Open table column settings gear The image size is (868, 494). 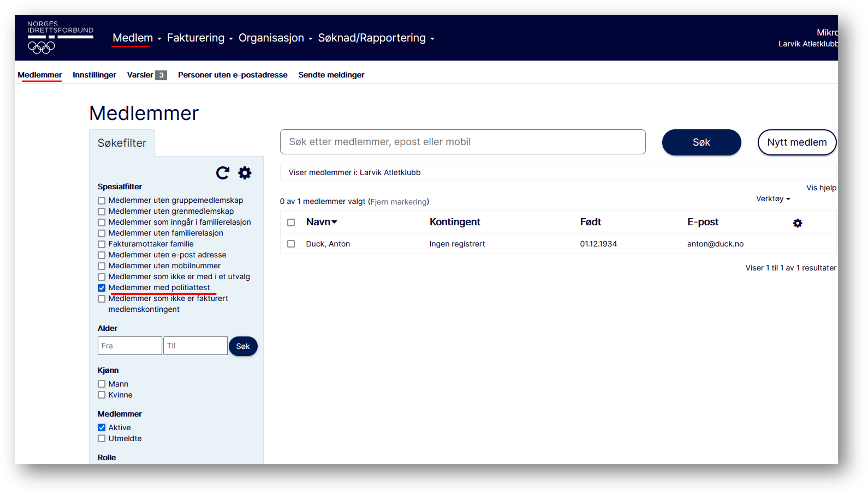click(797, 223)
